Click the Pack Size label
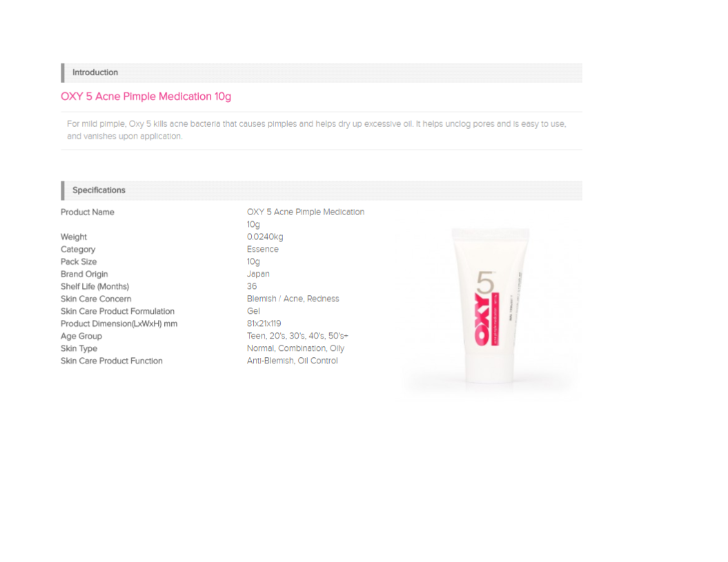The image size is (728, 562). 79,262
